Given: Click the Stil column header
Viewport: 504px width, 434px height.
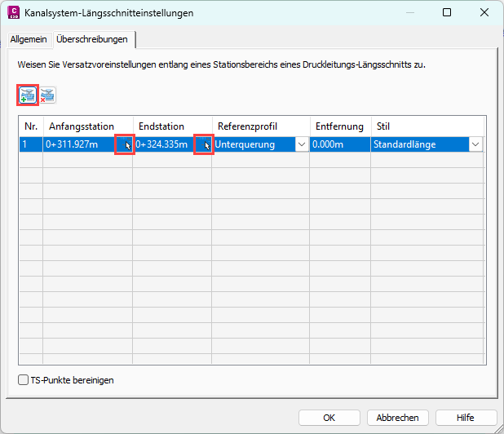Looking at the screenshot, I should click(427, 126).
